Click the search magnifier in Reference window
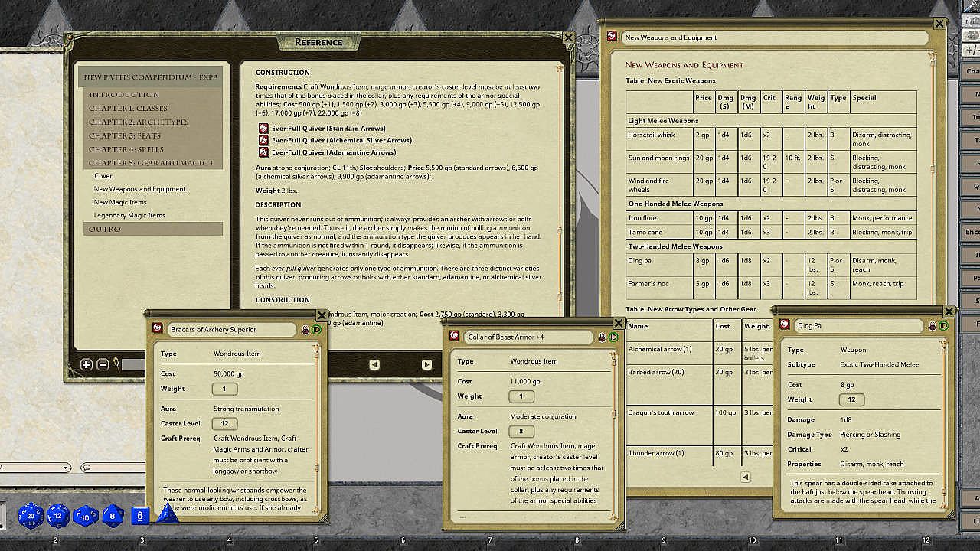The width and height of the screenshot is (980, 551). tap(116, 364)
